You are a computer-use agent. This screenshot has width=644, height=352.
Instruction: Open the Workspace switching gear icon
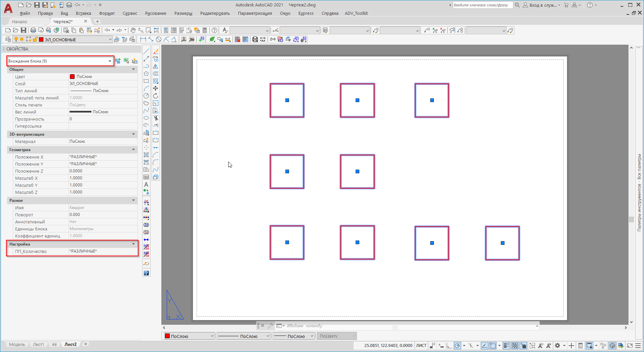[x=557, y=346]
